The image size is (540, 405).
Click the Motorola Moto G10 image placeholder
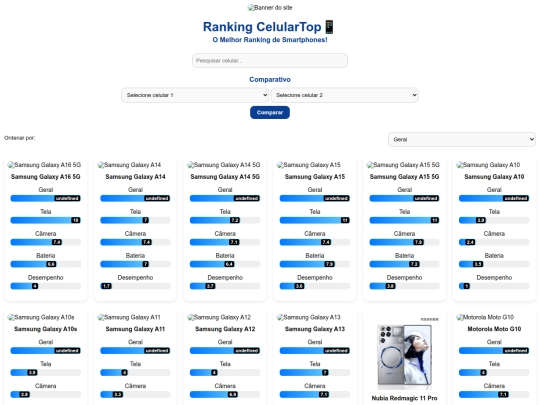coord(485,317)
